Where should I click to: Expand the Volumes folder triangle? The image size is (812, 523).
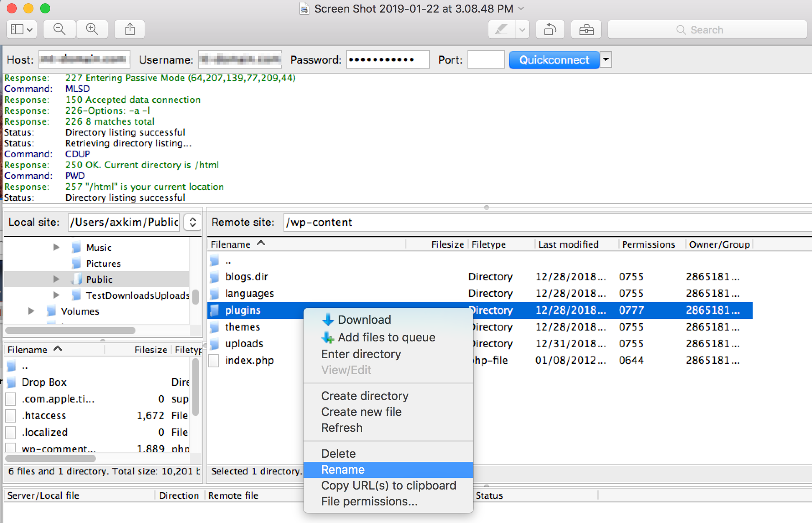(x=31, y=311)
